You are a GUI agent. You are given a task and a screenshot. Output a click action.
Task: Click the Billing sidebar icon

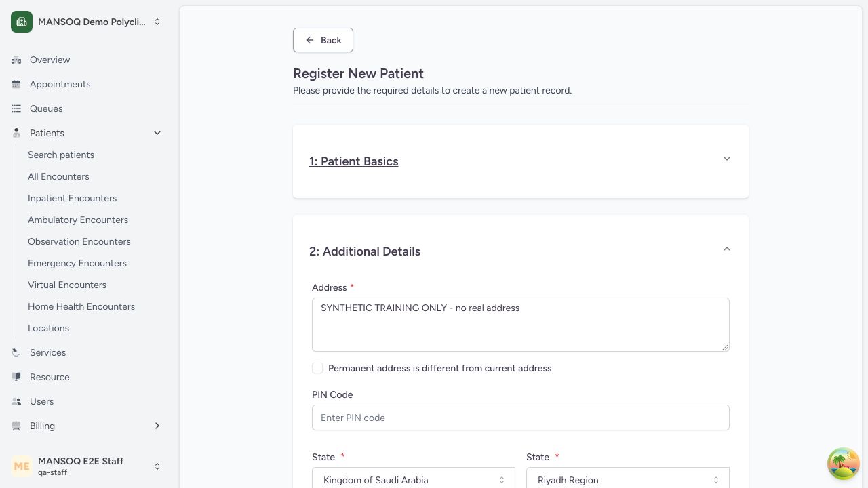16,426
